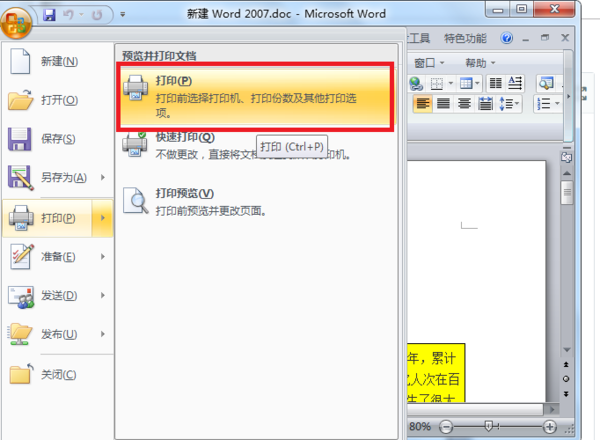This screenshot has height=440, width=600.
Task: Click the vertical scrollbar thumb
Action: pos(567,192)
